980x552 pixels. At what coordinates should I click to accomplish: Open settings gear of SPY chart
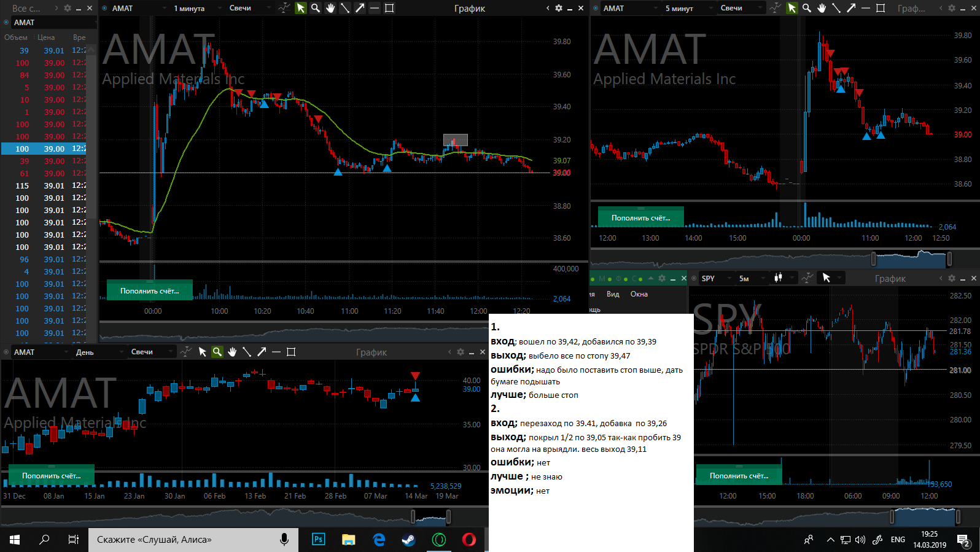951,278
